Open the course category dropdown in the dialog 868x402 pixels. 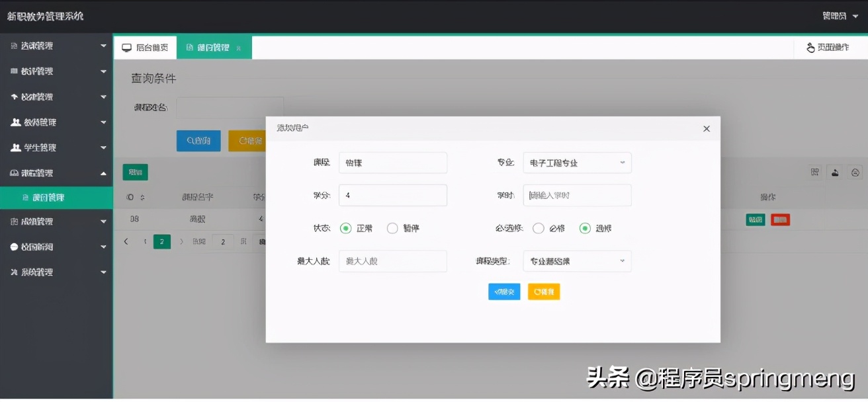(x=577, y=261)
